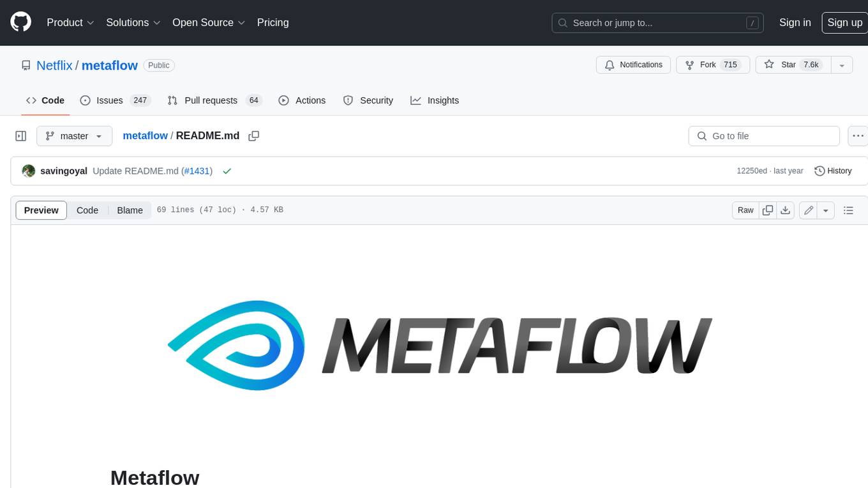Open the metaflow repository link
This screenshot has height=488, width=868.
[110, 65]
